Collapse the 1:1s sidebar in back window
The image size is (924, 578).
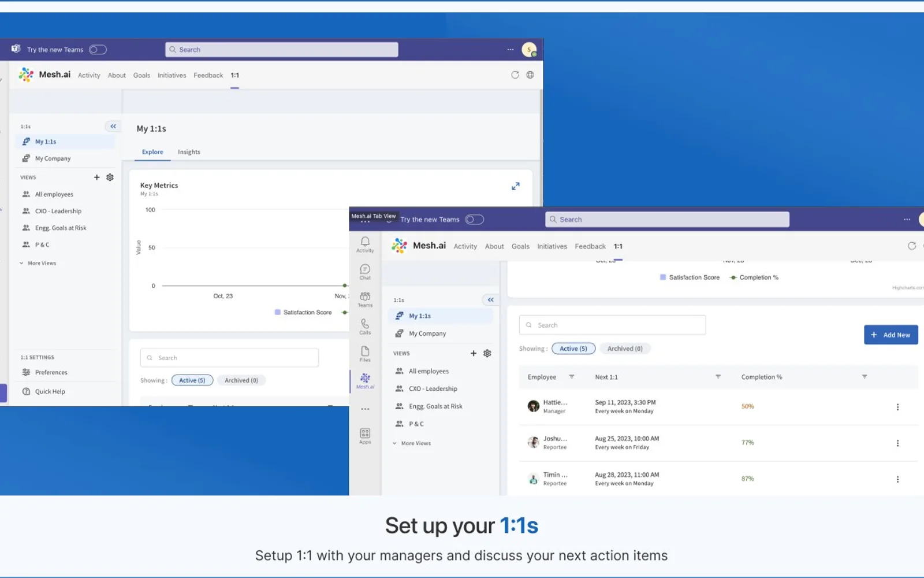coord(113,126)
